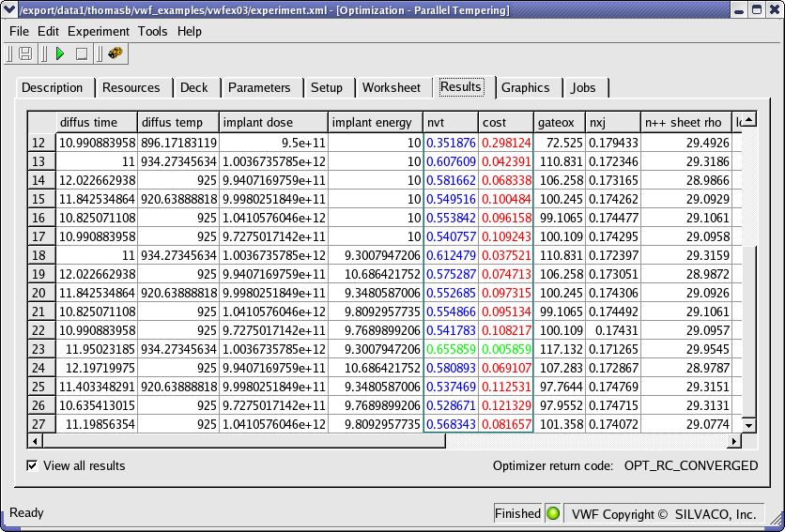Click the implant dose column header
Screen dimensions: 785x532
point(273,123)
